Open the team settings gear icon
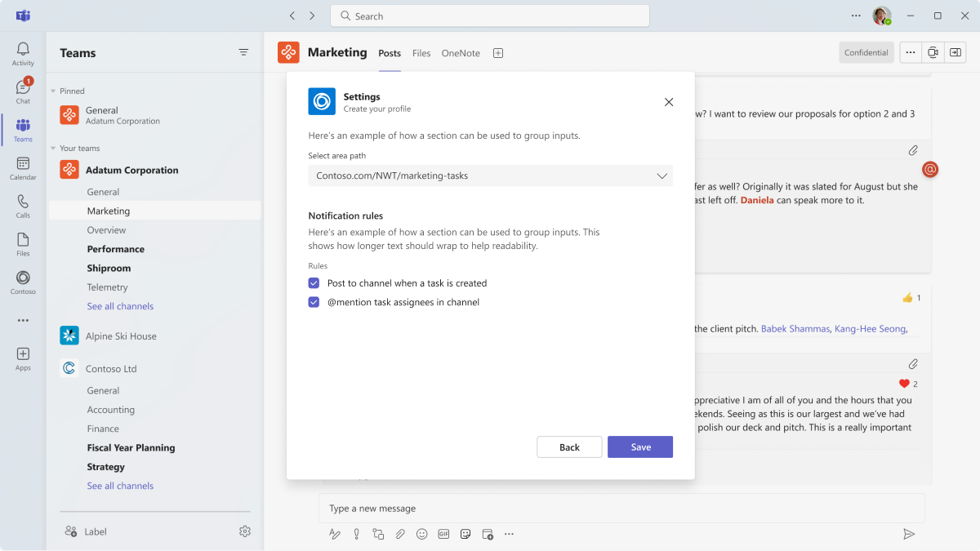The width and height of the screenshot is (980, 551). pos(245,531)
